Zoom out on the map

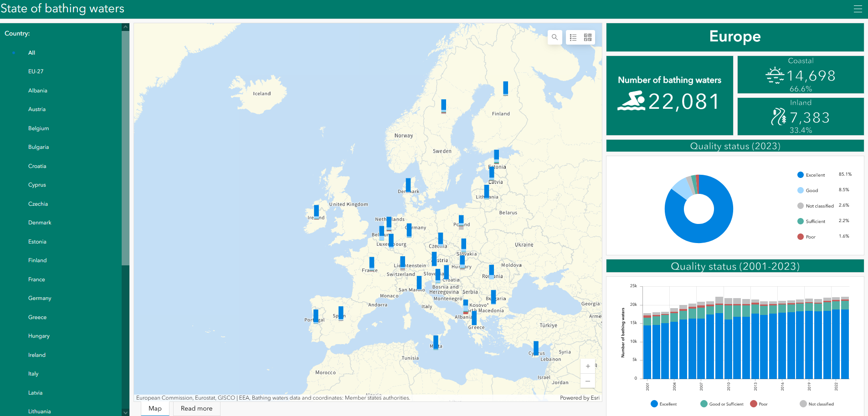[588, 381]
